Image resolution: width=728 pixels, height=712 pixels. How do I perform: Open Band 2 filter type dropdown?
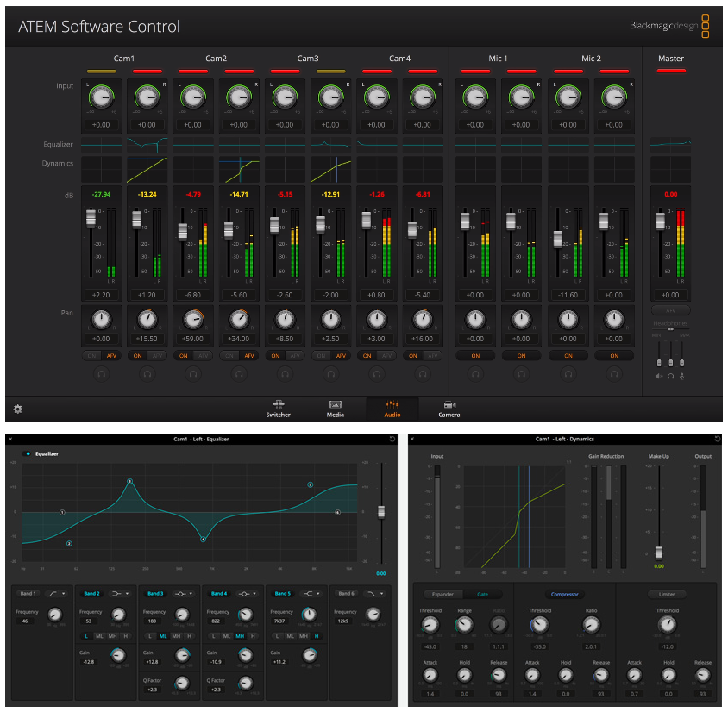(x=121, y=594)
